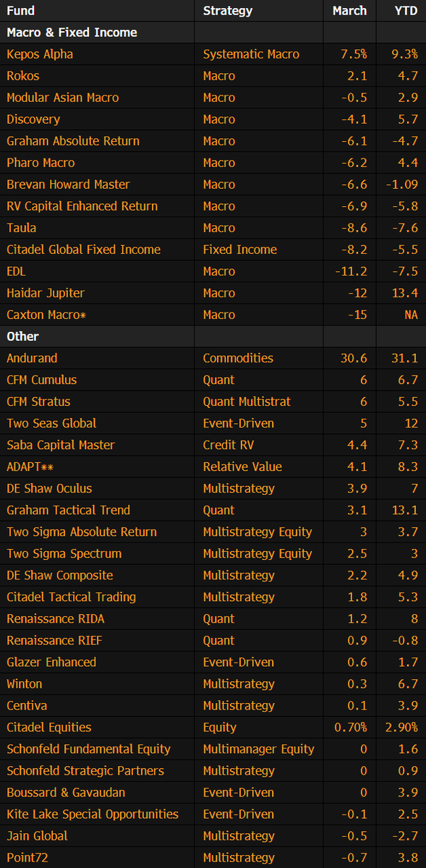Select Credit RV strategy cell

click(229, 445)
